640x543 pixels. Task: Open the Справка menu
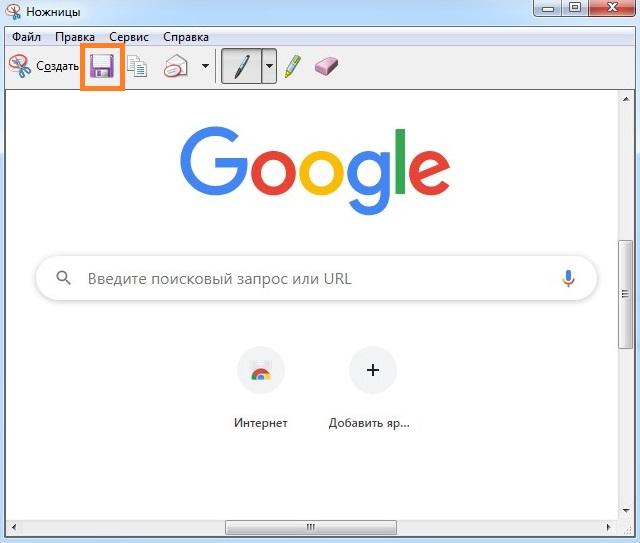click(186, 37)
